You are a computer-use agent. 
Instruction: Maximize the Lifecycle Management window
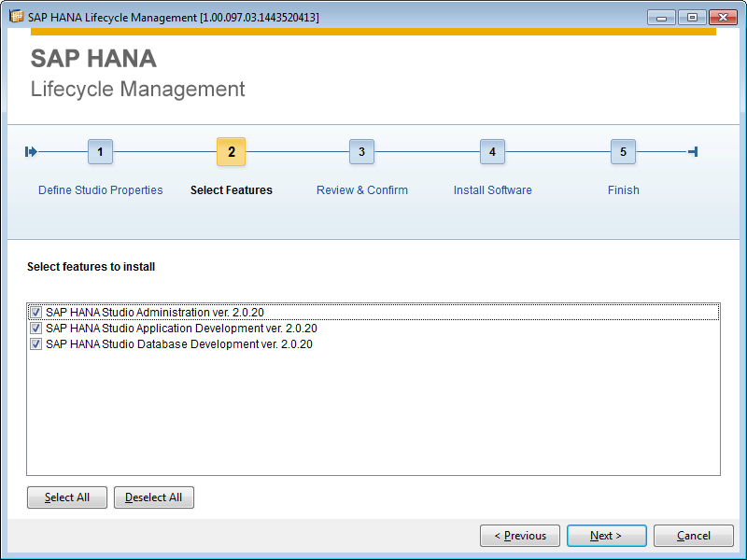click(692, 18)
